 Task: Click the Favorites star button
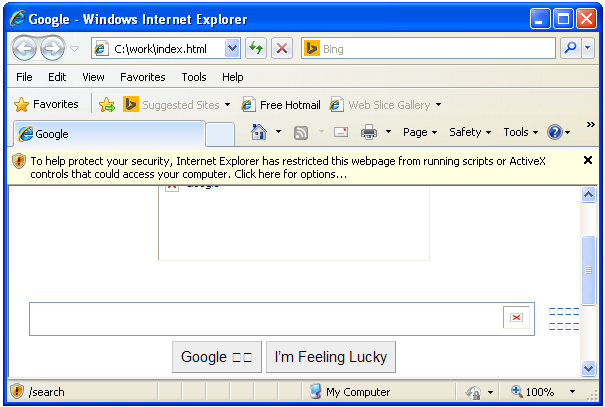[46, 104]
